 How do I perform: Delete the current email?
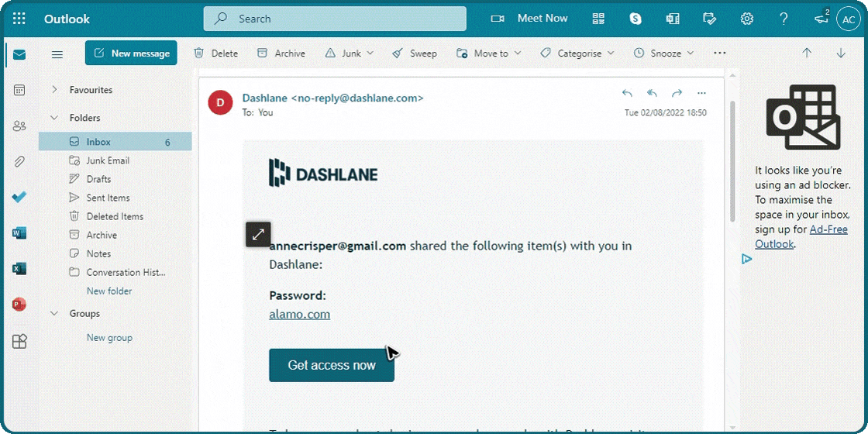click(x=215, y=53)
